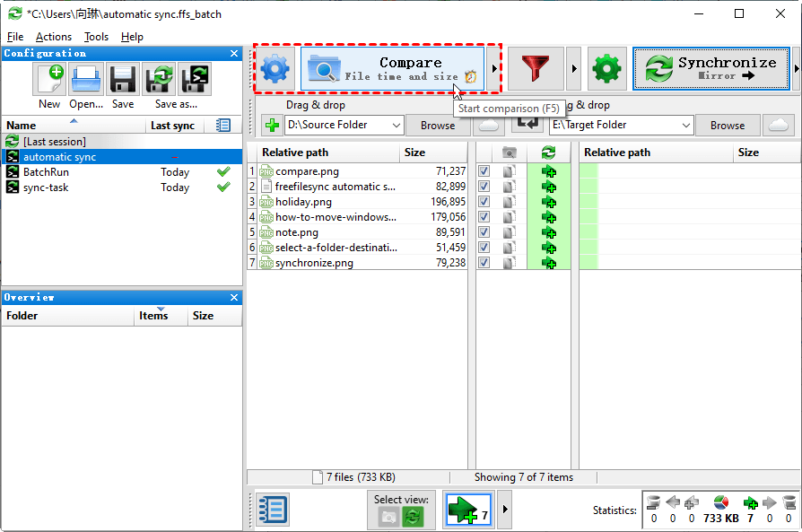Switch Select view to action mode
802x532 pixels.
click(x=413, y=517)
